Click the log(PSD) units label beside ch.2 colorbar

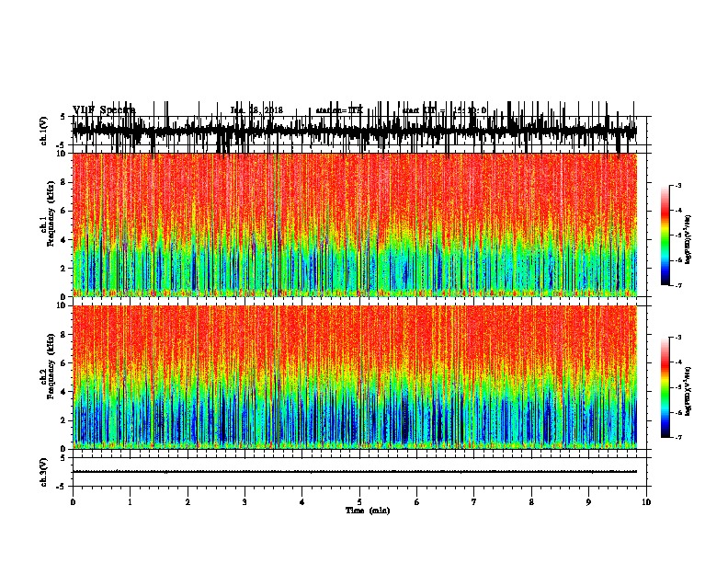tap(688, 391)
